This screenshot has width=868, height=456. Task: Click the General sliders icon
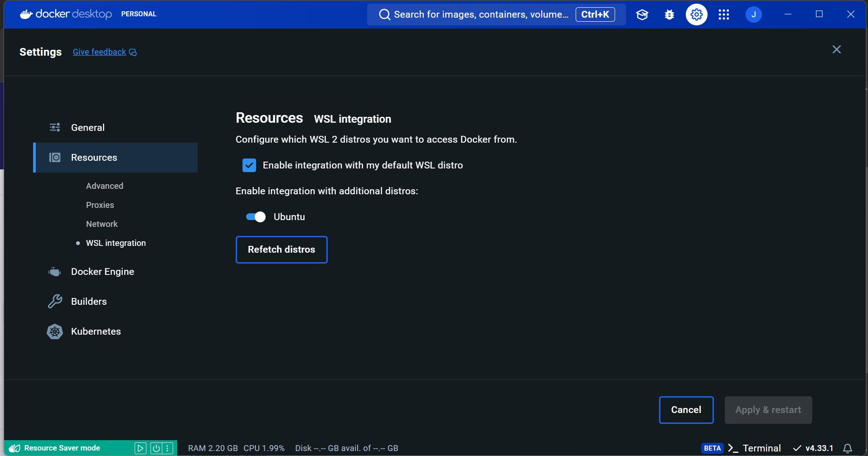(x=55, y=127)
